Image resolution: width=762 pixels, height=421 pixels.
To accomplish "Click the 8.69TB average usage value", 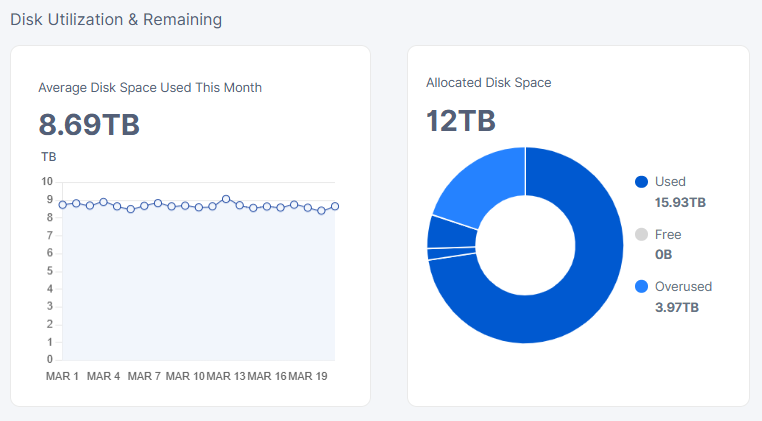I will 89,125.
